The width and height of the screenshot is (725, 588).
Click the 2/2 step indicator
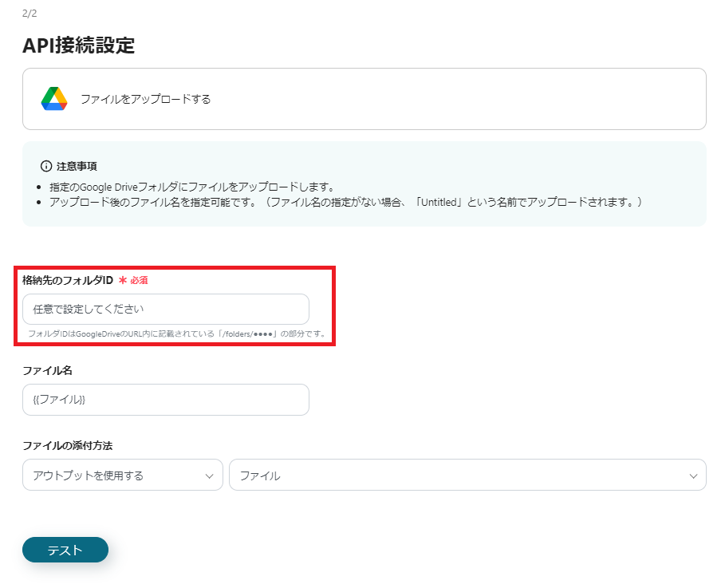click(x=28, y=13)
